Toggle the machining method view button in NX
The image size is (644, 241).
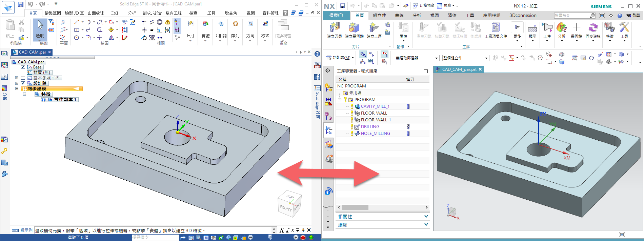click(x=371, y=62)
